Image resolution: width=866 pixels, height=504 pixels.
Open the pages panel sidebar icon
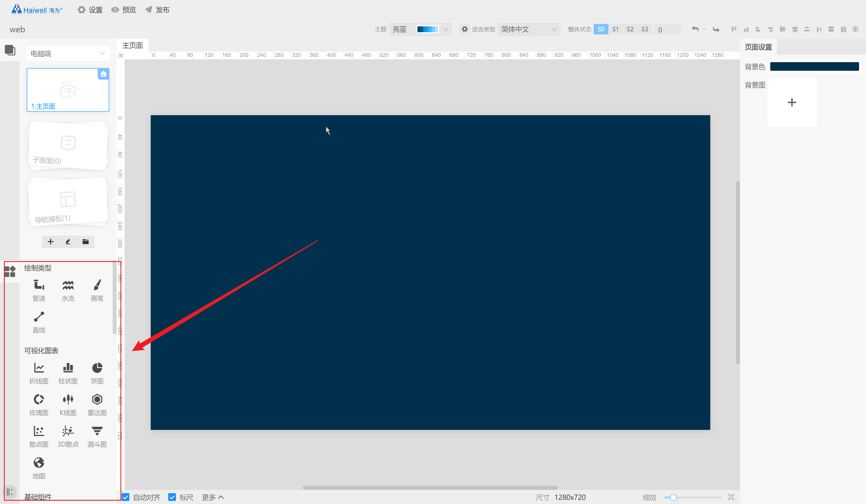click(10, 50)
